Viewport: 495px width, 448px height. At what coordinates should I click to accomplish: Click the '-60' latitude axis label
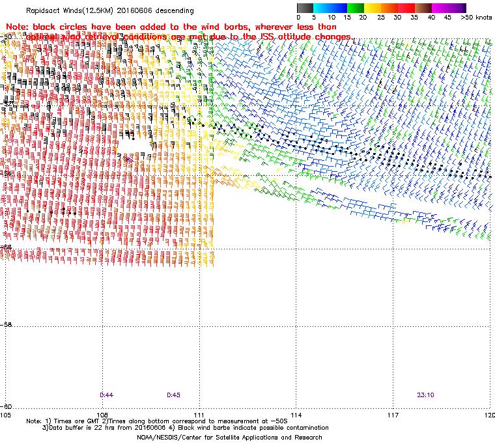pos(7,406)
